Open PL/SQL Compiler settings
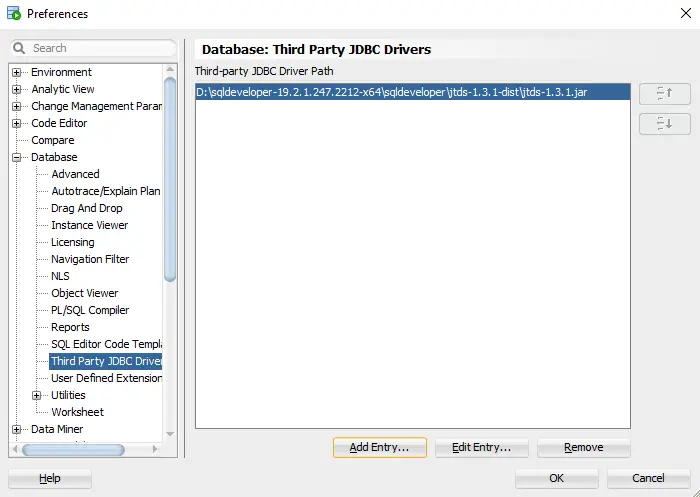This screenshot has width=700, height=497. click(x=90, y=310)
